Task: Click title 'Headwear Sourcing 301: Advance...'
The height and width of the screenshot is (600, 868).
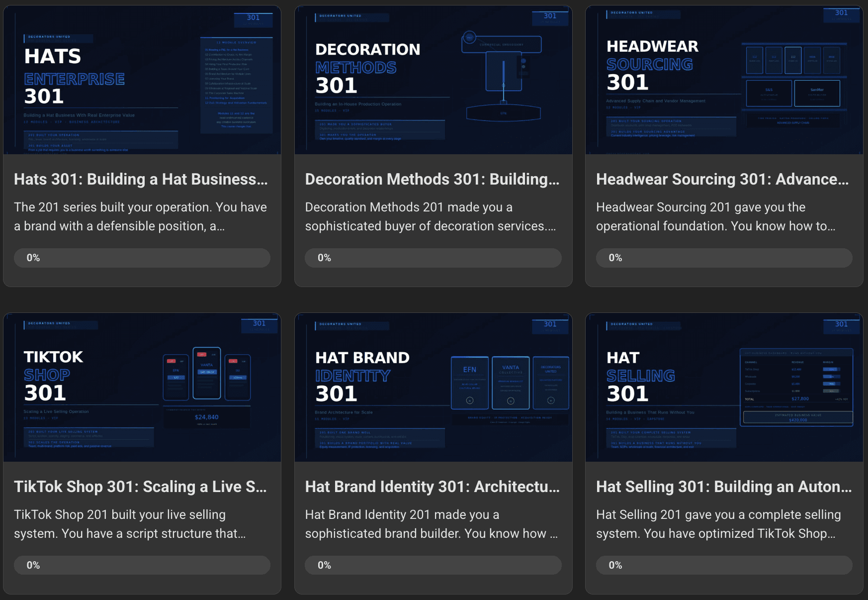Action: tap(722, 179)
